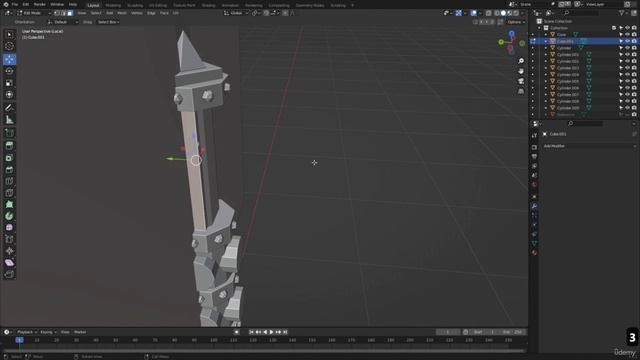Click the current frame number field
This screenshot has height=360, width=640.
pos(448,332)
